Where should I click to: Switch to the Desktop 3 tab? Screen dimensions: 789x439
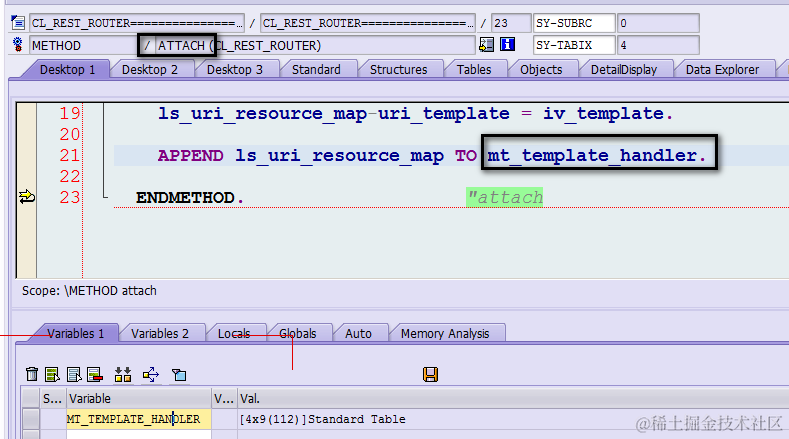coord(235,69)
